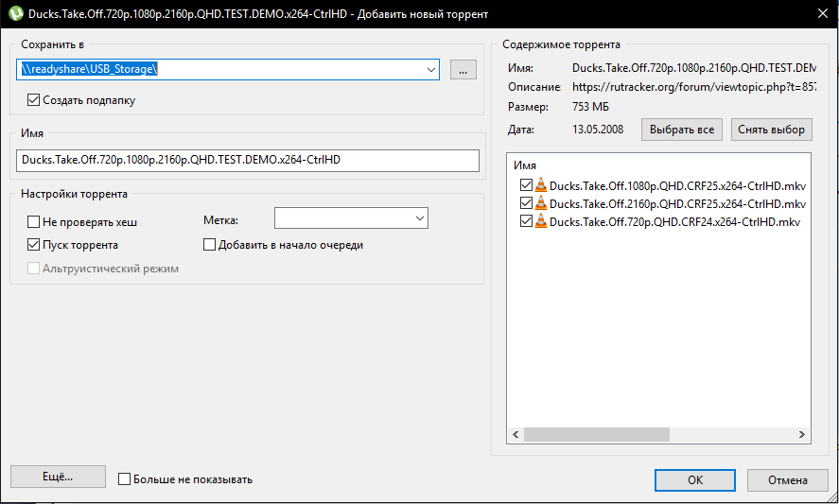Open advanced options with 'Ещё...' button
This screenshot has height=504, width=839.
58,478
